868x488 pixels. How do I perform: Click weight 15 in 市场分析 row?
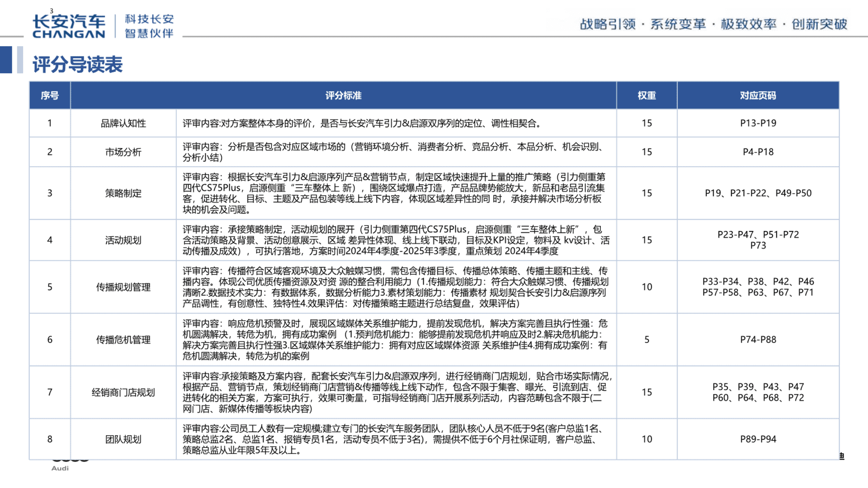point(647,152)
